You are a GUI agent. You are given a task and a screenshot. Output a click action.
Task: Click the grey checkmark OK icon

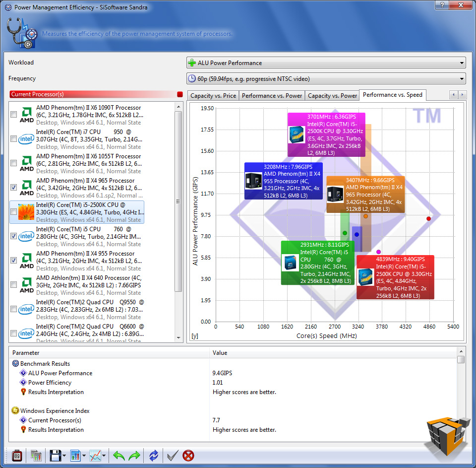[x=173, y=456]
